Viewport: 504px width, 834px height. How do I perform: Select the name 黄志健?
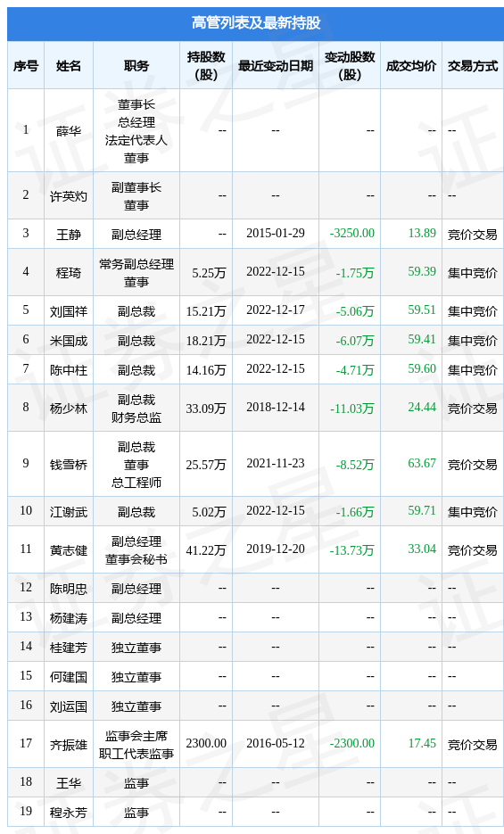tap(69, 550)
